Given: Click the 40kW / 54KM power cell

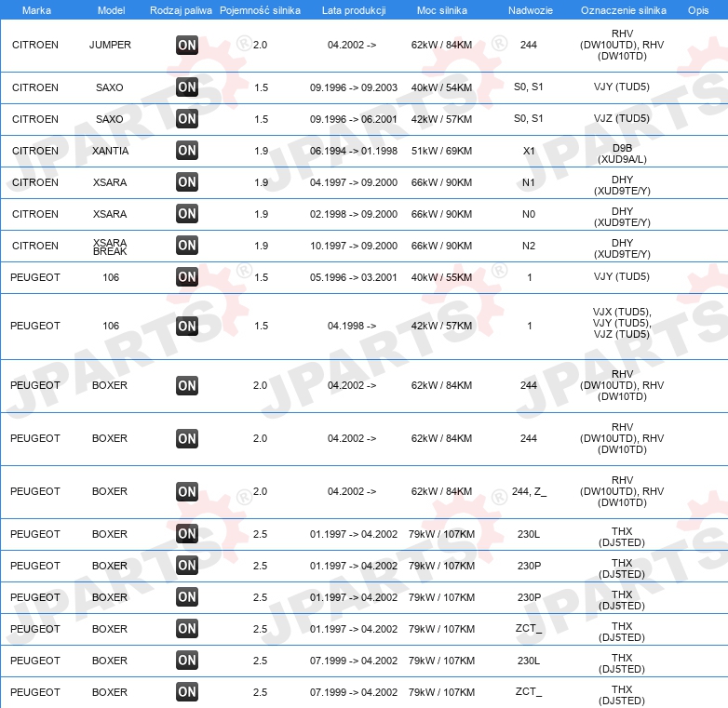Looking at the screenshot, I should pos(441,87).
